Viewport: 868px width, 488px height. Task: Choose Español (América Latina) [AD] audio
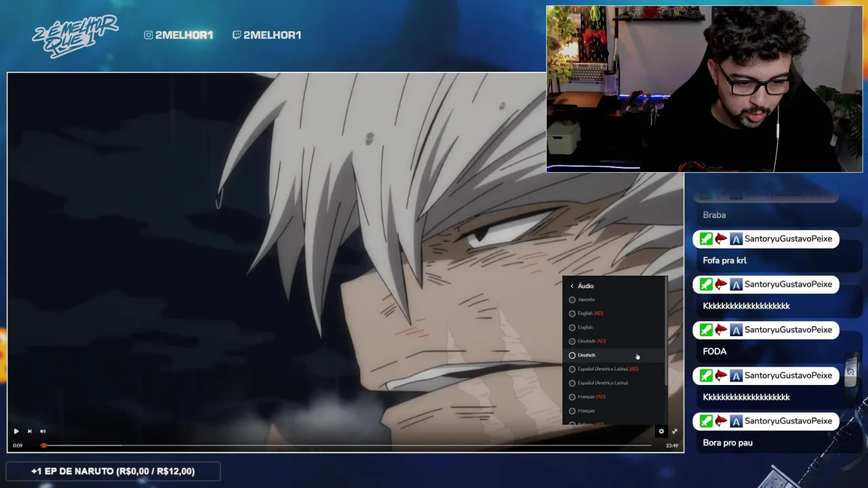pyautogui.click(x=614, y=369)
